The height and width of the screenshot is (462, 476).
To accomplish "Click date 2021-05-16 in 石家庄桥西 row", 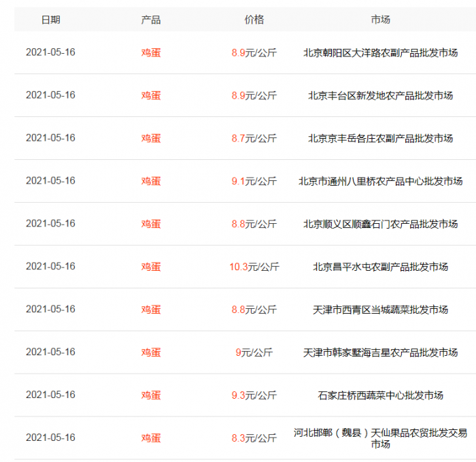I will [50, 395].
